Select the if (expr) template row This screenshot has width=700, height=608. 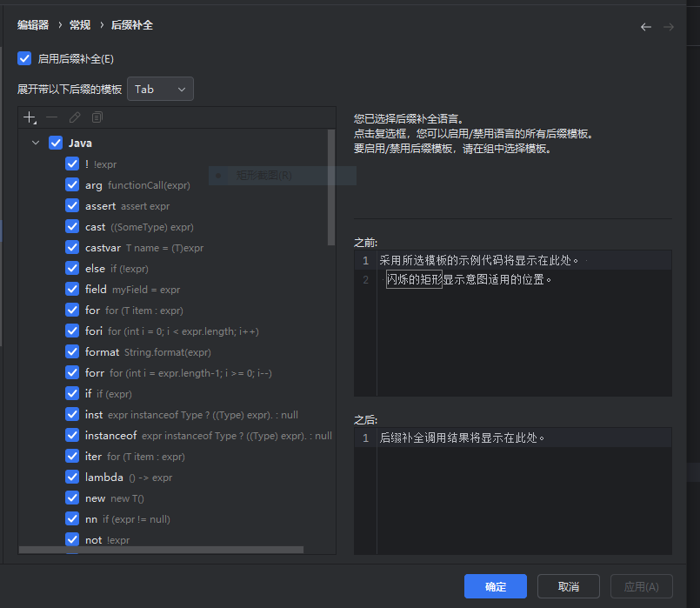[x=173, y=394]
